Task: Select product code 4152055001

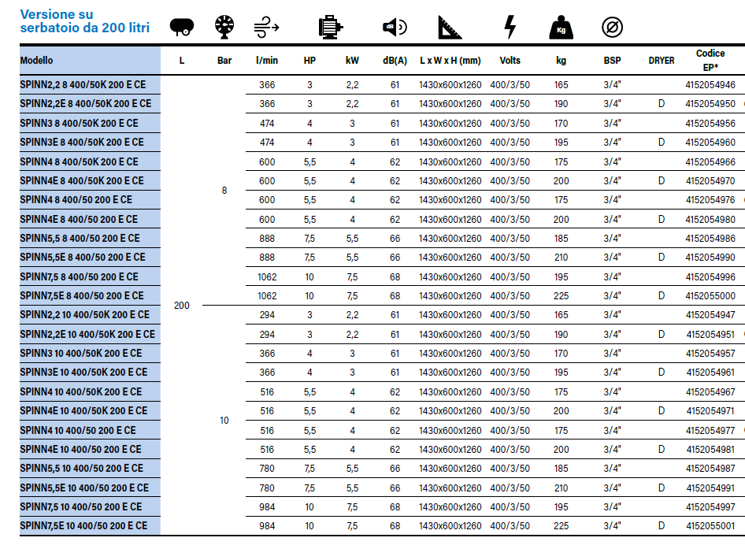Action: tap(710, 526)
